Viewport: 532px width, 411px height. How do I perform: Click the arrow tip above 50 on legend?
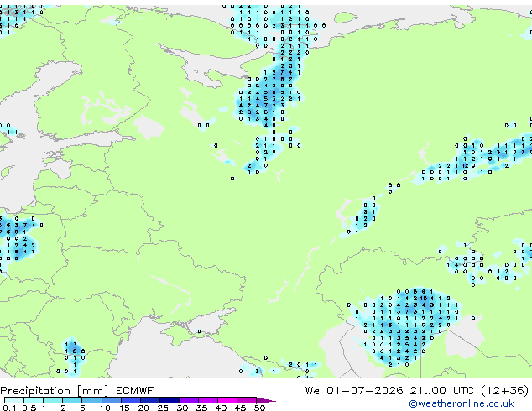pos(266,400)
